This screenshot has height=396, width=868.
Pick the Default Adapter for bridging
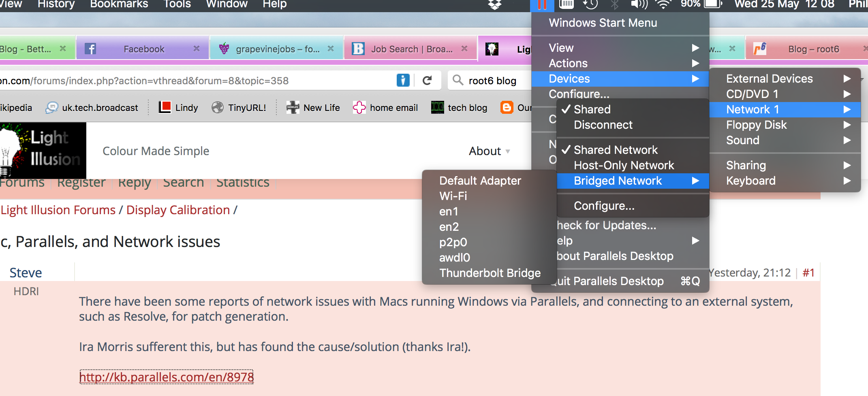(489, 181)
